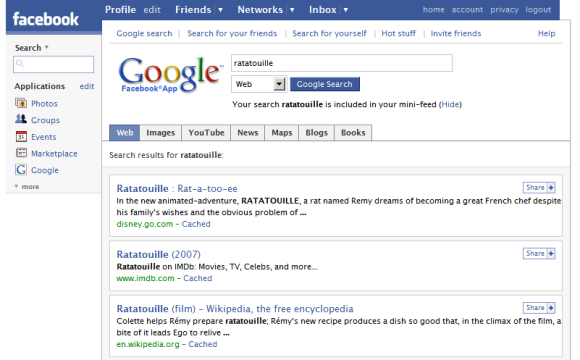
Task: Open the Help link
Action: coord(546,34)
